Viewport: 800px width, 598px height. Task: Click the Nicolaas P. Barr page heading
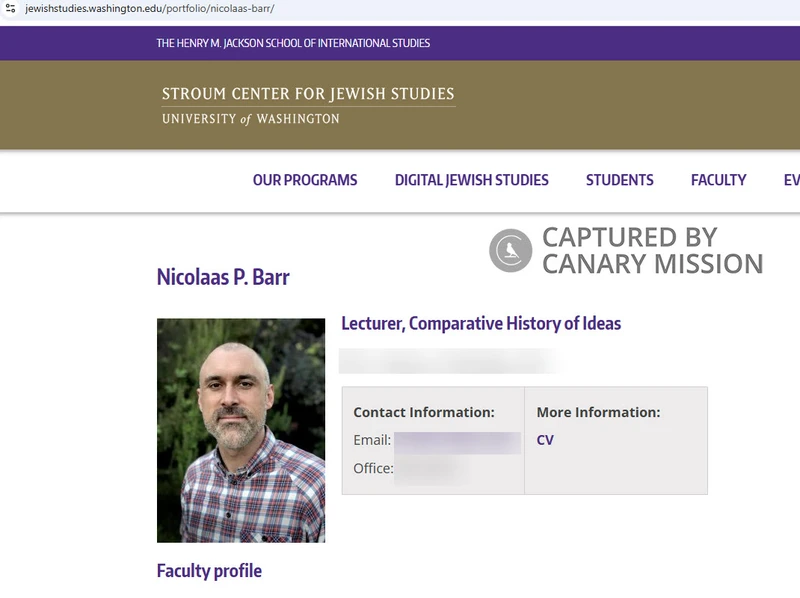[x=223, y=278]
